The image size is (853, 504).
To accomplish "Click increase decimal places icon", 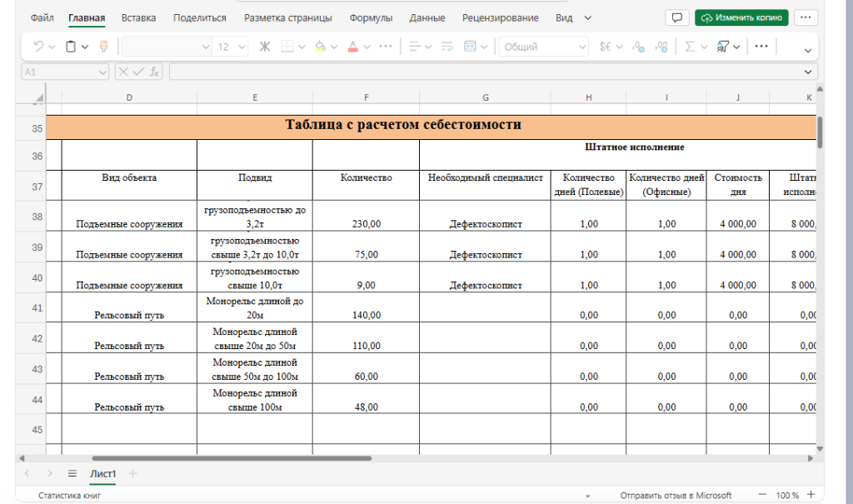I will click(x=637, y=47).
